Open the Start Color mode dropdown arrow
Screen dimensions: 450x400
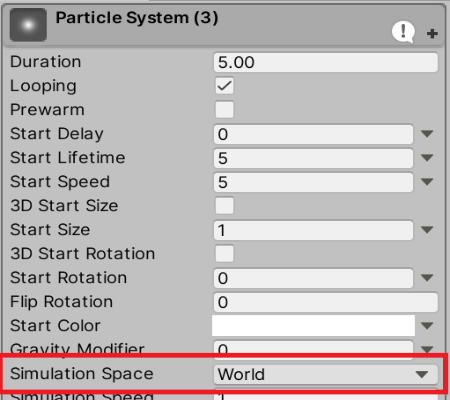(427, 325)
